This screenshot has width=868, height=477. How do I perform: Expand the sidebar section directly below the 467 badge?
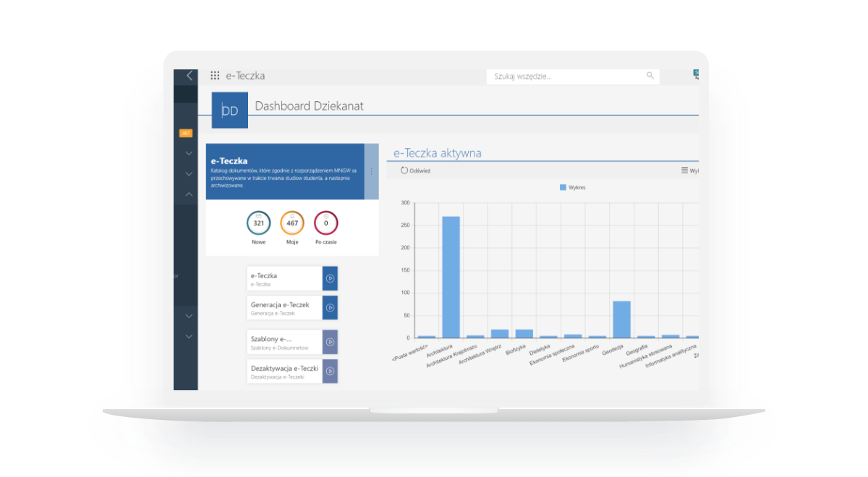pos(189,153)
